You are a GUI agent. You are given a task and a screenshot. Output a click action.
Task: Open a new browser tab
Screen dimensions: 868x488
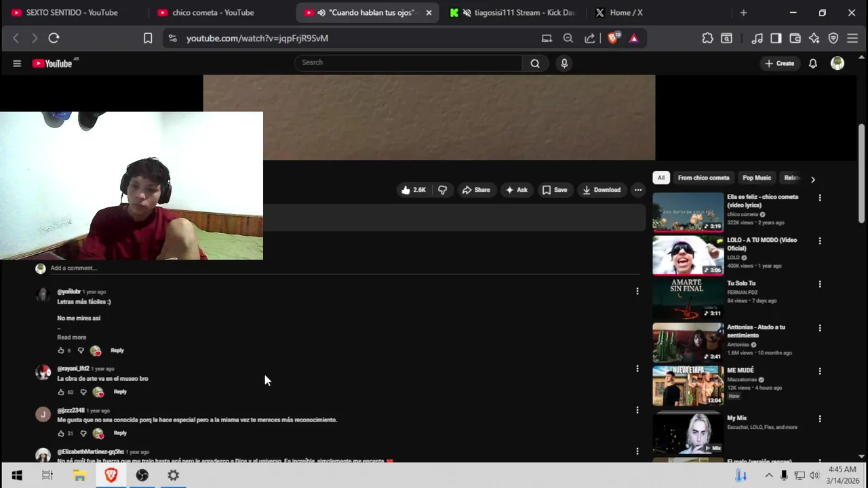point(743,13)
